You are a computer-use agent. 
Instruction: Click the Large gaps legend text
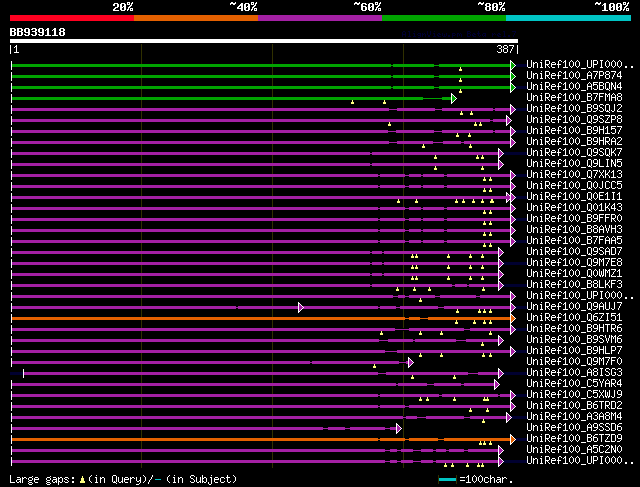pos(42,480)
